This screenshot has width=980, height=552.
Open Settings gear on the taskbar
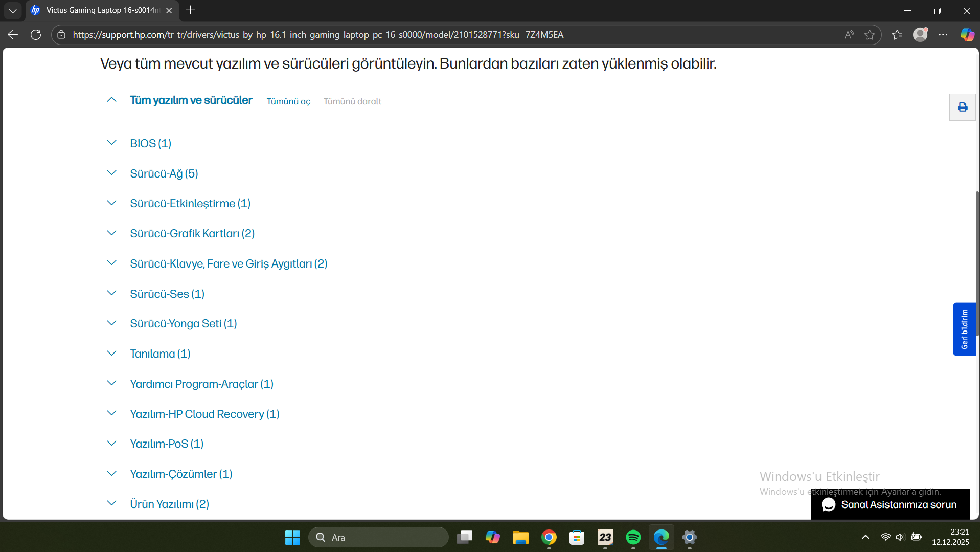(690, 537)
